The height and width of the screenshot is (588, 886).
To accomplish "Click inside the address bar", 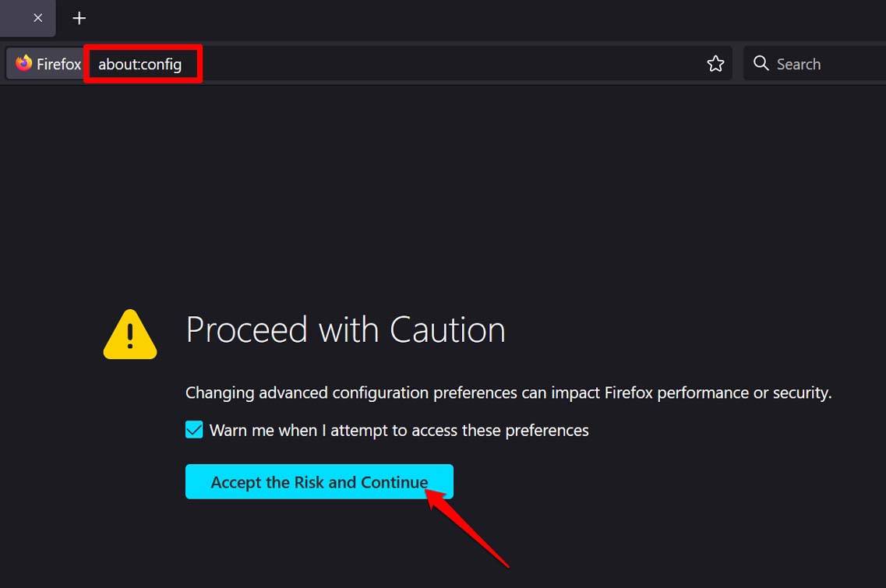I will pos(390,63).
